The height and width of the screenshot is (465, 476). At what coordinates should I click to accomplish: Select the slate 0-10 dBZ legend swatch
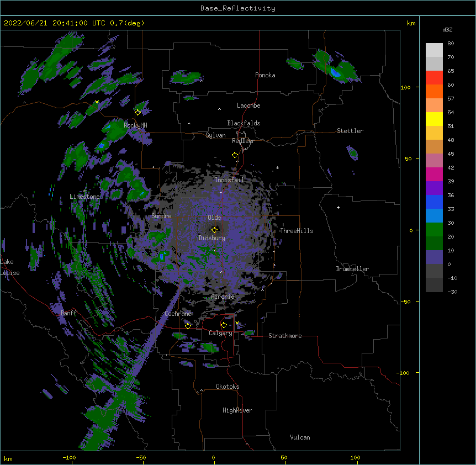point(434,257)
